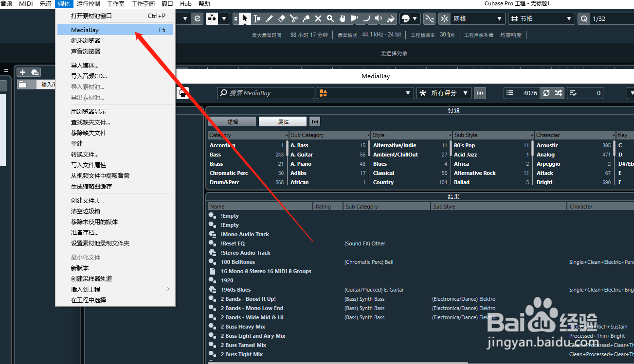Choose MediaBay from the 媒体 menu

pos(115,30)
